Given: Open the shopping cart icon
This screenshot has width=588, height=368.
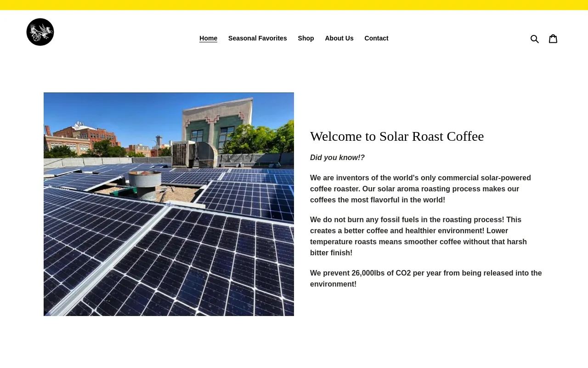Looking at the screenshot, I should [553, 39].
